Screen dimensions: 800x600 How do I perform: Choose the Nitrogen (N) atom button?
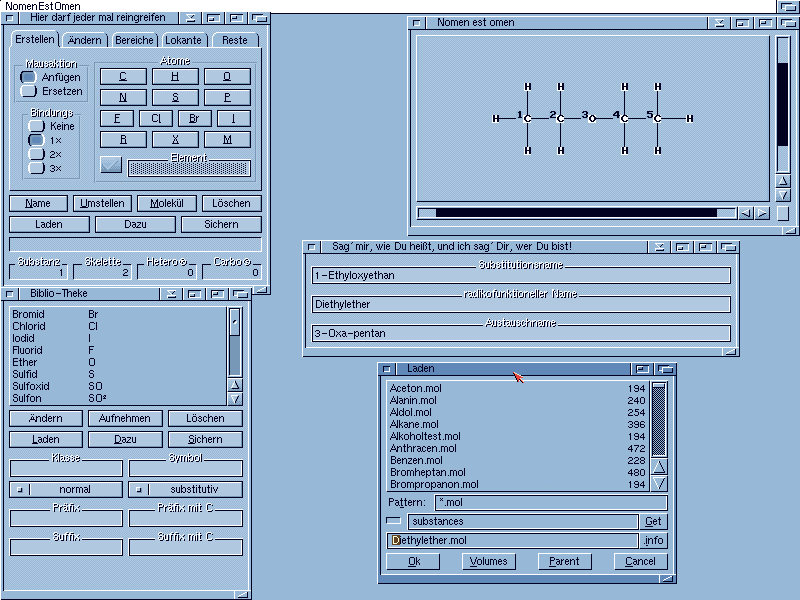coord(123,98)
